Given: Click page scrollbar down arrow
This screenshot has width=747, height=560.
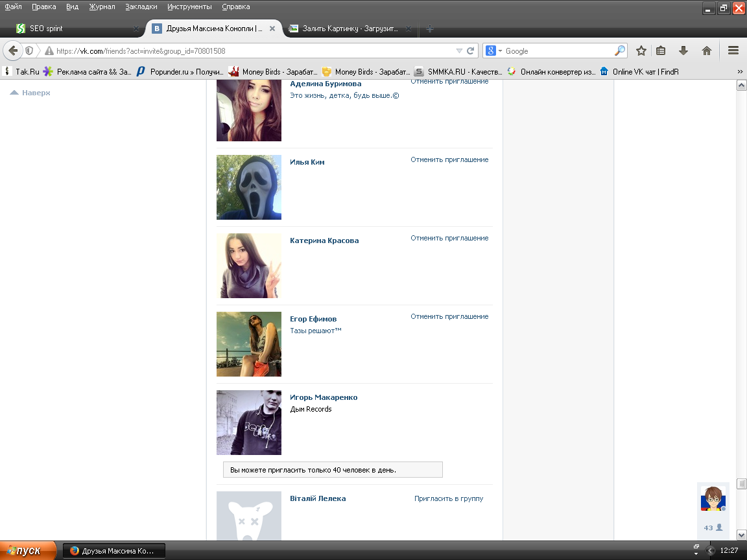Looking at the screenshot, I should click(741, 535).
